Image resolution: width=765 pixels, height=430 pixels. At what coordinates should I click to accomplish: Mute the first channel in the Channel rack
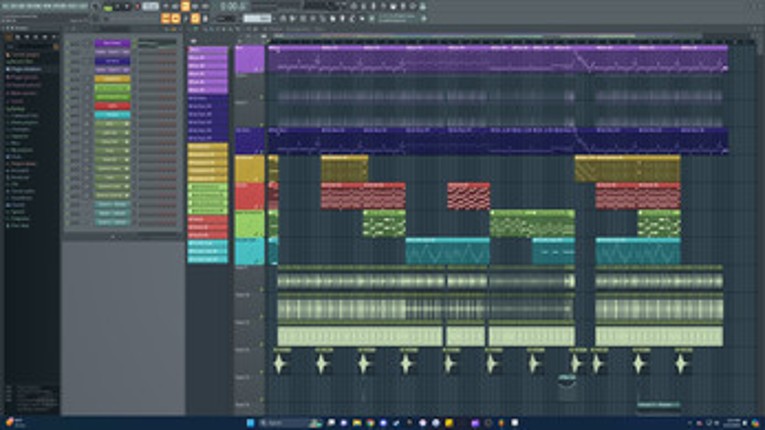click(x=69, y=44)
